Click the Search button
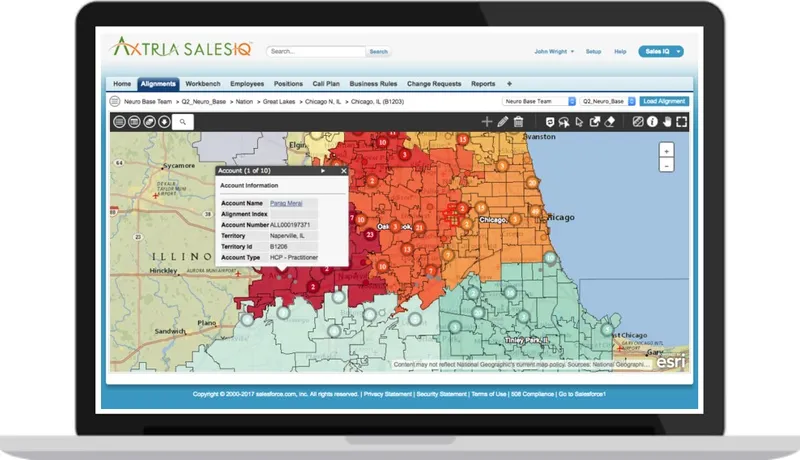Screen dimensions: 800x460 pos(379,52)
